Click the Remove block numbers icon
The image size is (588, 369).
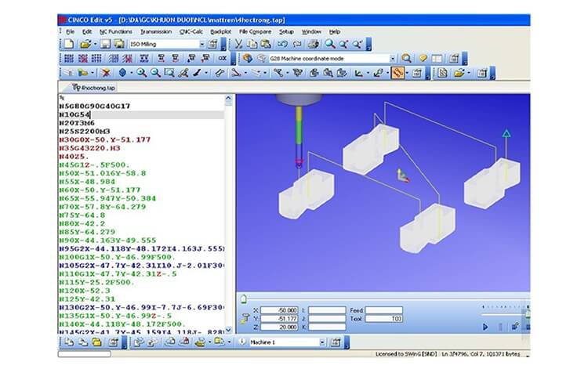[83, 59]
